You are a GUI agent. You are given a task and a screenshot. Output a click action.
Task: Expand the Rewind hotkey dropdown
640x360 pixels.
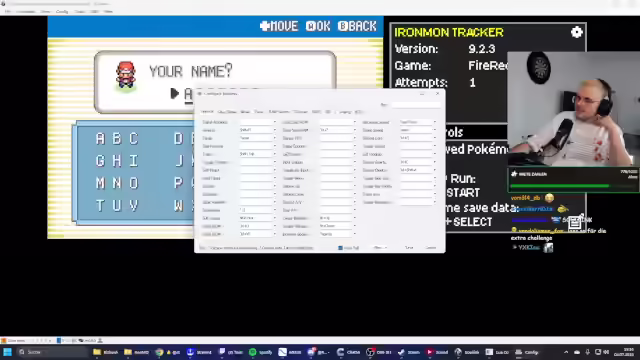click(x=274, y=130)
